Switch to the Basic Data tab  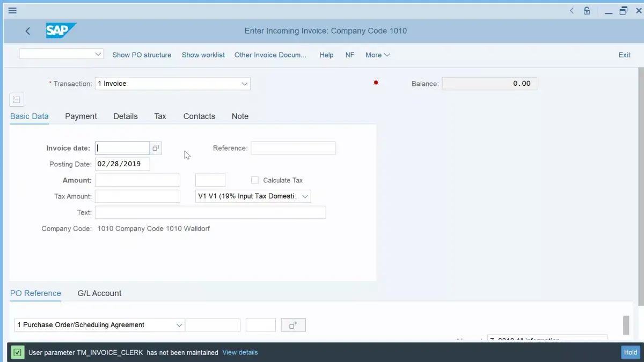(x=30, y=116)
